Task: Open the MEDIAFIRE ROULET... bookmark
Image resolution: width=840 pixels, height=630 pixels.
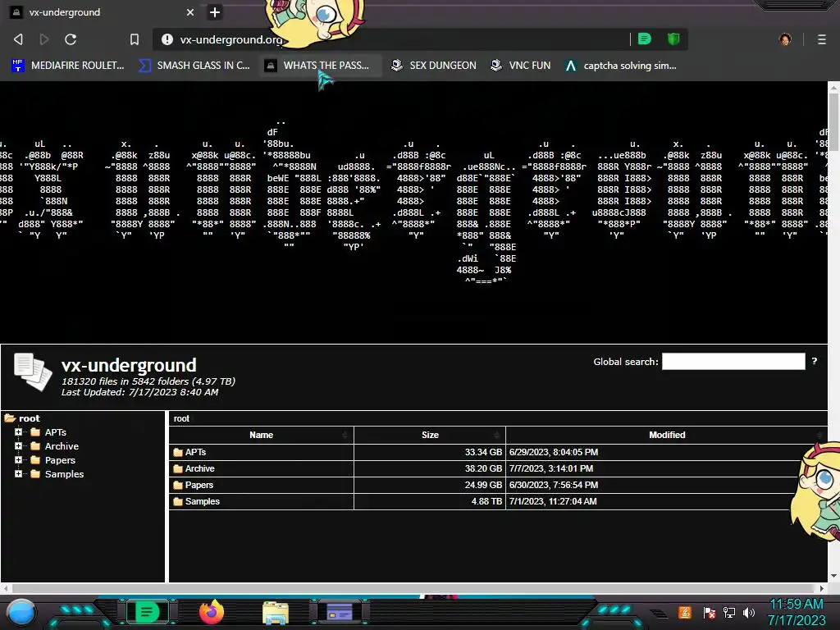Action: [x=68, y=66]
